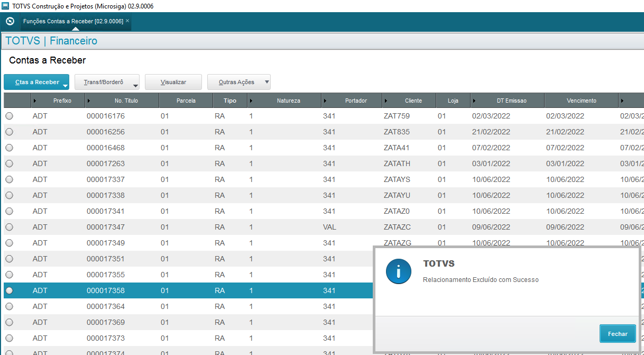Expand the Transf/Borderô dropdown arrow
Screen dimensions: 644x355
[x=135, y=85]
